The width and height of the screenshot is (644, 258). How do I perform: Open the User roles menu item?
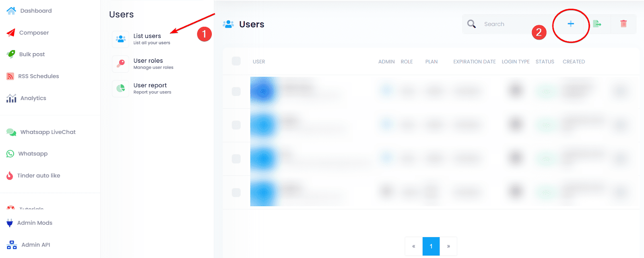148,63
